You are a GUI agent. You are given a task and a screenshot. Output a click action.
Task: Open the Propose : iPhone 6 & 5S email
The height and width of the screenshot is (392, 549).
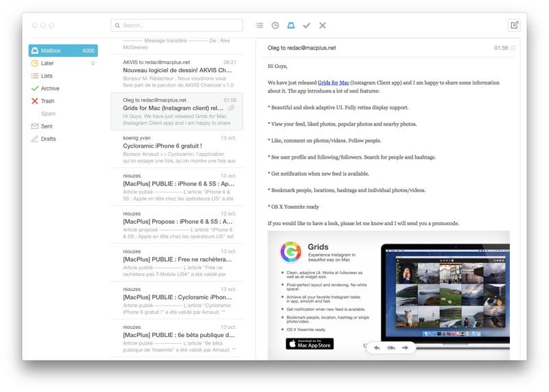[176, 225]
